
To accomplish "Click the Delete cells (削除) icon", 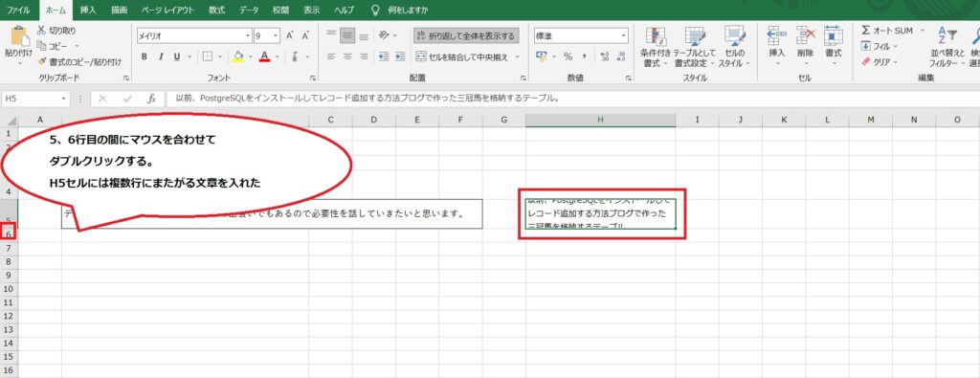I will click(806, 35).
